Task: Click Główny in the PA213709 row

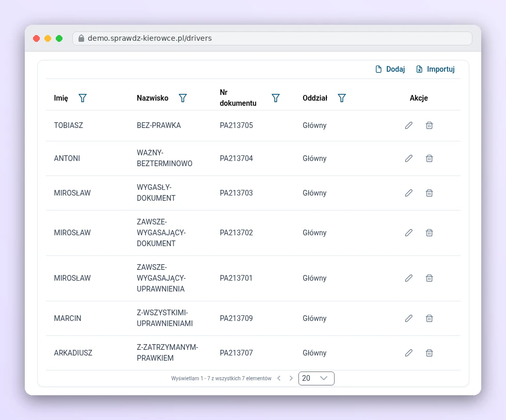Action: [314, 318]
